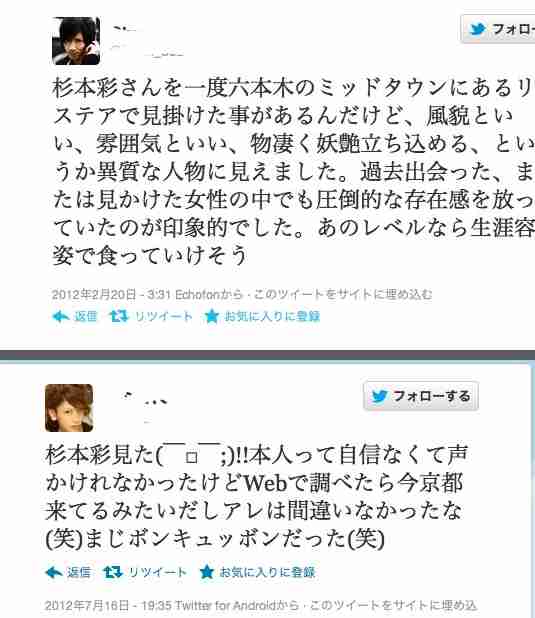Click the favorite star icon on the first tweet
This screenshot has width=535, height=618.
pos(212,316)
